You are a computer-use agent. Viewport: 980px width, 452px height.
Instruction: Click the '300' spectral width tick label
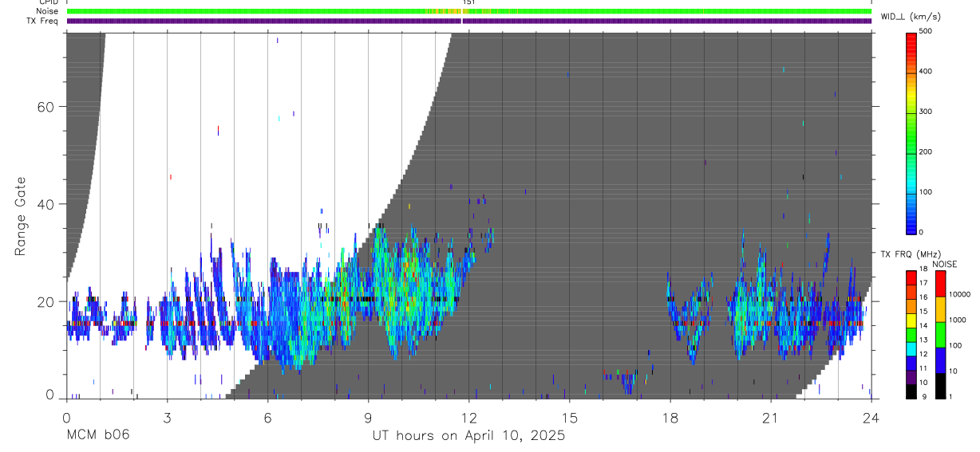coord(926,112)
